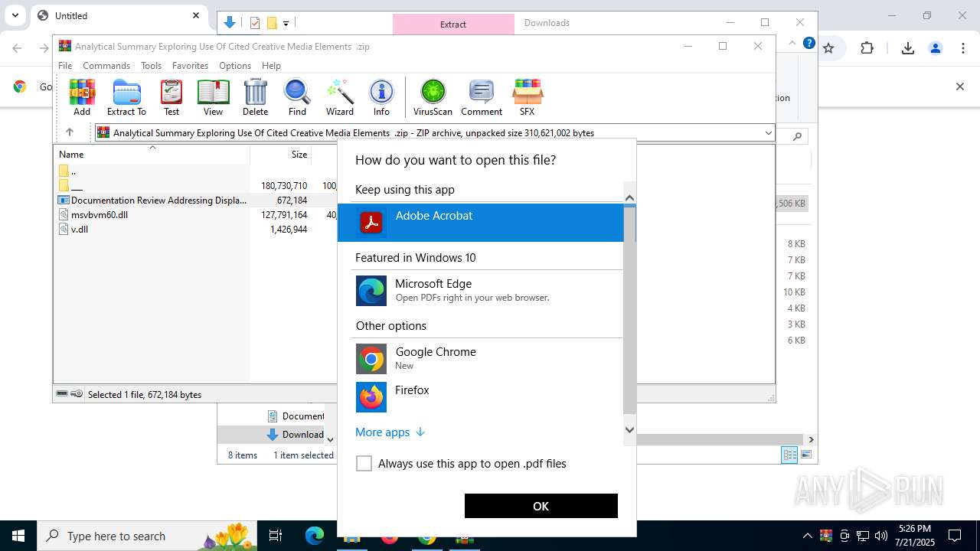Open Explorer help question mark icon
Image resolution: width=980 pixels, height=551 pixels.
click(808, 43)
